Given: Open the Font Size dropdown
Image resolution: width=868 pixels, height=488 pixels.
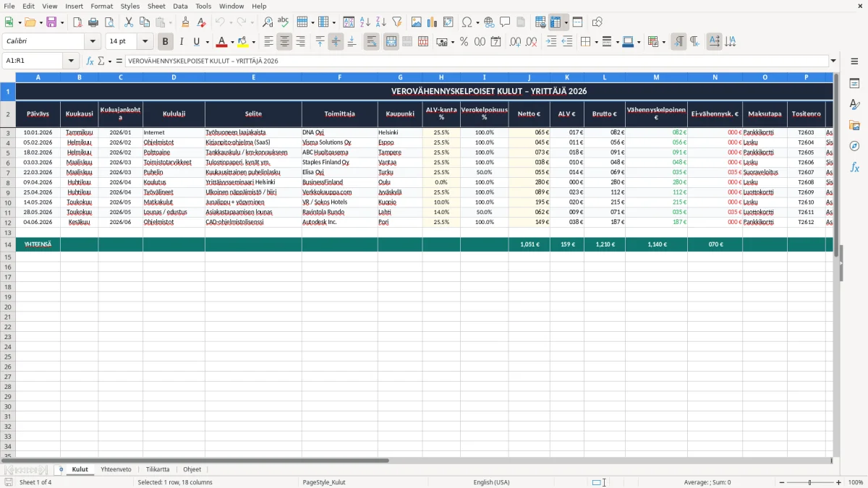Looking at the screenshot, I should tap(145, 42).
